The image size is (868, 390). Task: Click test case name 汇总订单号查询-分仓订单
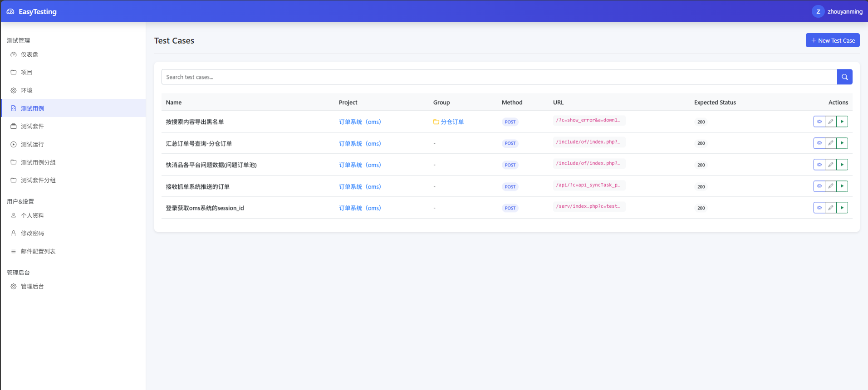click(199, 143)
